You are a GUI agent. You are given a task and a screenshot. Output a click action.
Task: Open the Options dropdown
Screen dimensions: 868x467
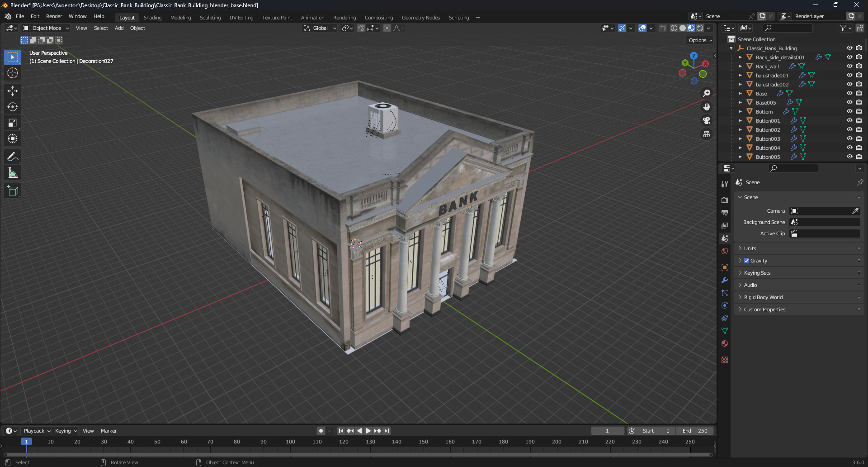tap(700, 40)
